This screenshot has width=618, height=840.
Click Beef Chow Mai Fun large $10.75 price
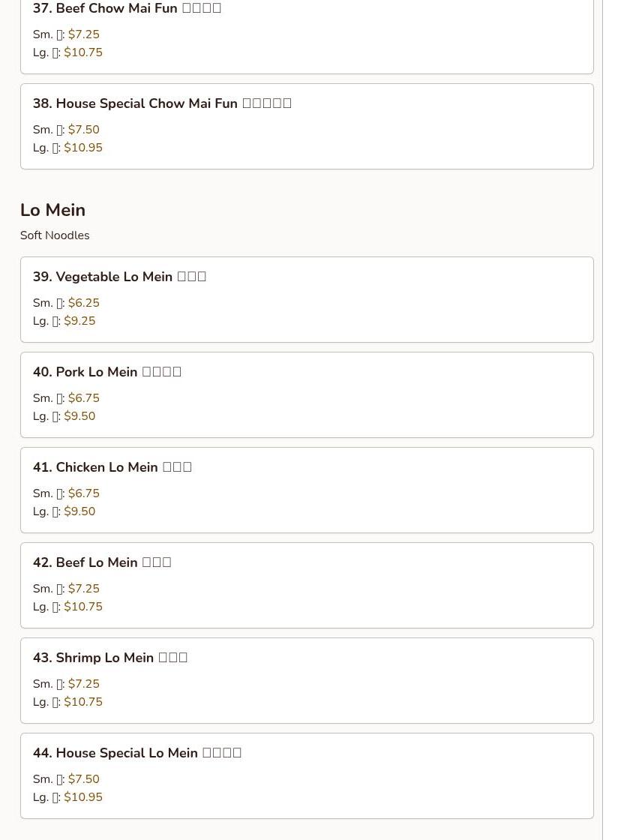[x=83, y=52]
